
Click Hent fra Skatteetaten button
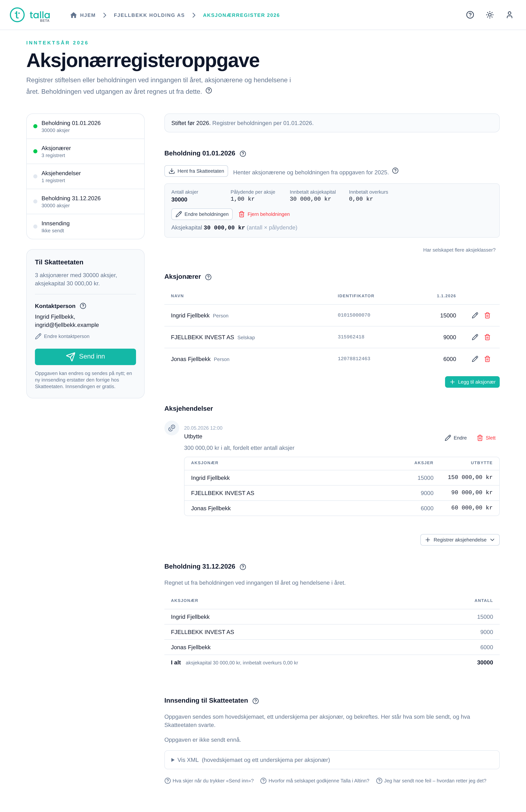(196, 171)
